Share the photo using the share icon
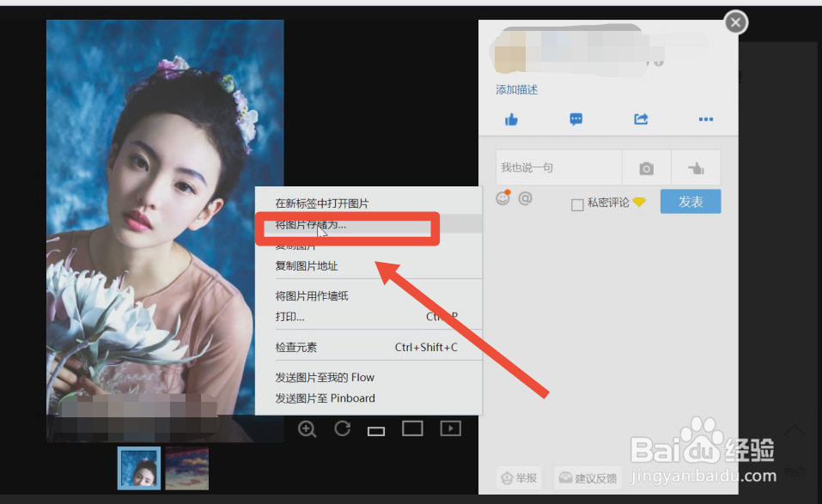Screen dimensions: 822x504 tap(641, 119)
